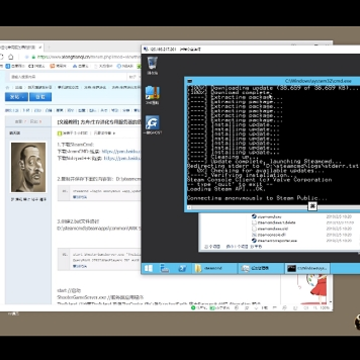The width and height of the screenshot is (360, 360).
Task: Click the orange-icon bookmark in bookmarks bar
Action: pyautogui.click(x=58, y=66)
